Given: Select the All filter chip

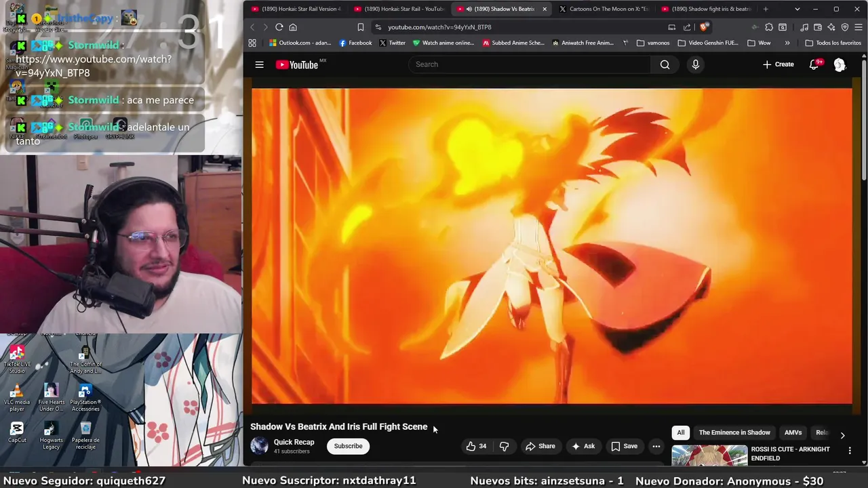Looking at the screenshot, I should [x=681, y=432].
